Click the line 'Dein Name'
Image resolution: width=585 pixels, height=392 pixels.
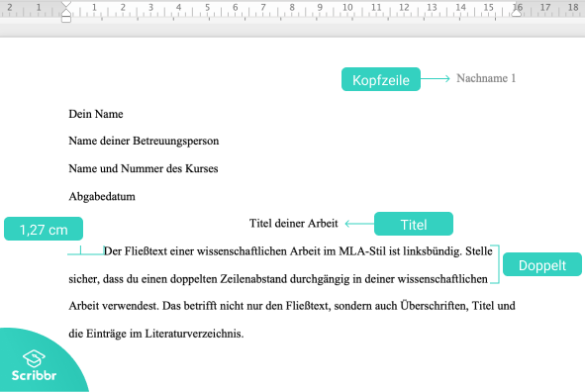point(96,114)
